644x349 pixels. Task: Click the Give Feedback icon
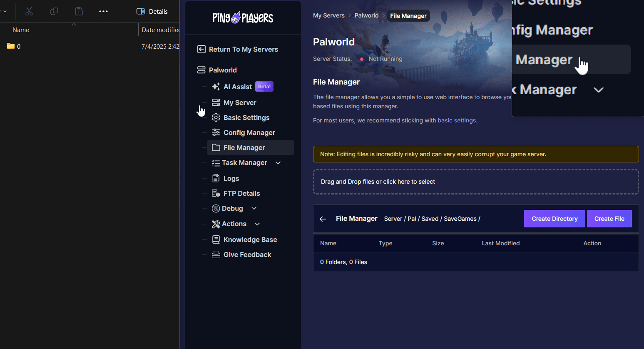click(x=216, y=254)
